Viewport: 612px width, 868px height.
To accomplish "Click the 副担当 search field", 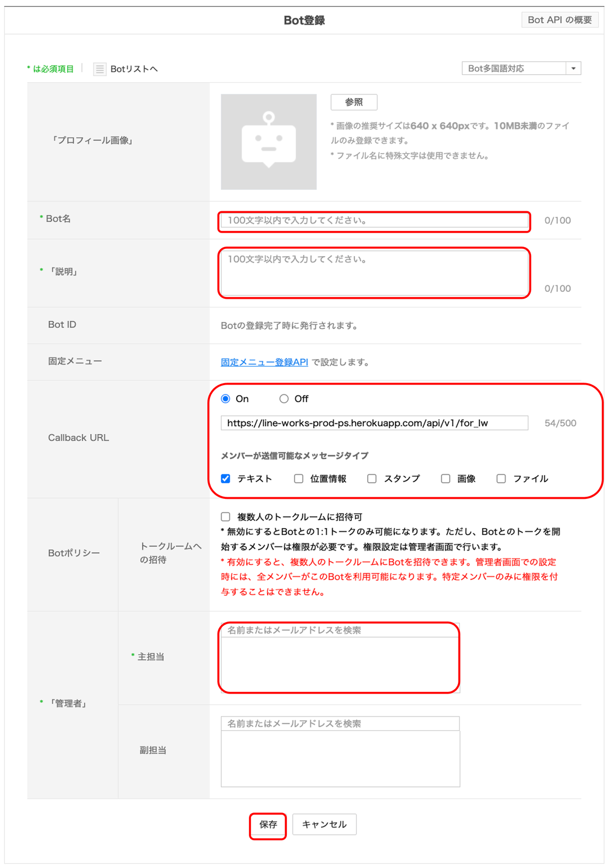I will [340, 724].
